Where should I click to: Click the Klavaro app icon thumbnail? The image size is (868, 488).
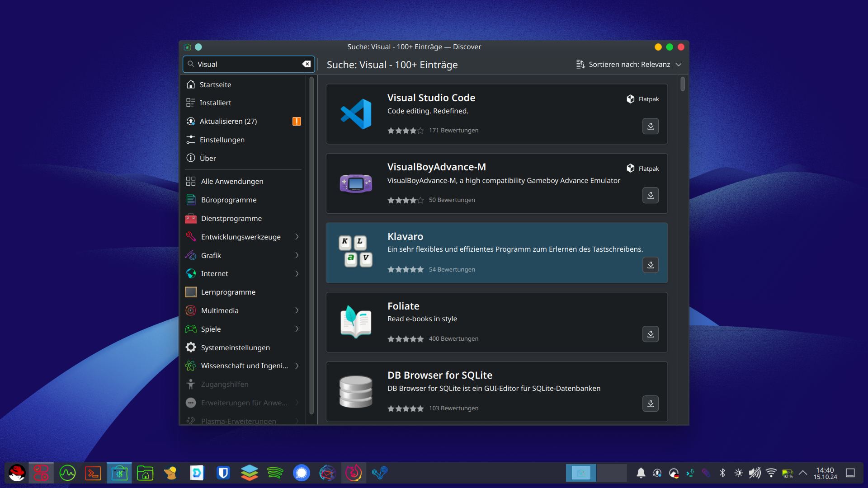coord(356,252)
